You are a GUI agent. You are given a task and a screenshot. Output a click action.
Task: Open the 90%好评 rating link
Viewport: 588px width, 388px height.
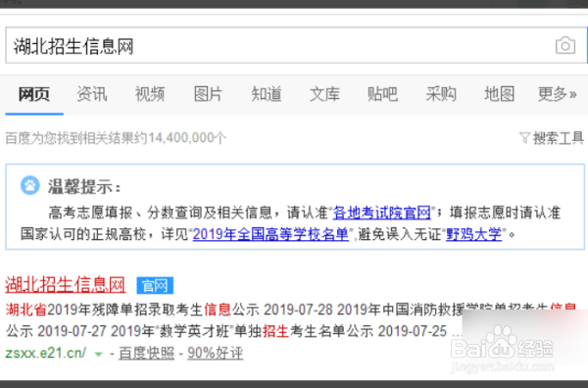pos(216,353)
